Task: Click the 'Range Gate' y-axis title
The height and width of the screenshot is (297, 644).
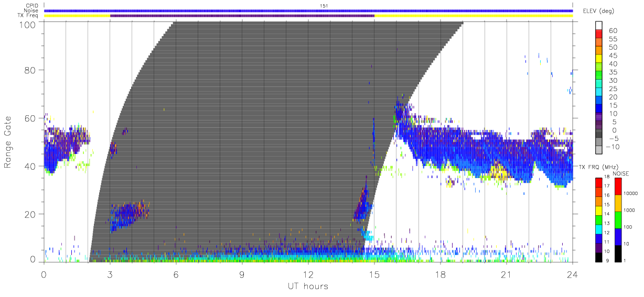Action: [8, 141]
